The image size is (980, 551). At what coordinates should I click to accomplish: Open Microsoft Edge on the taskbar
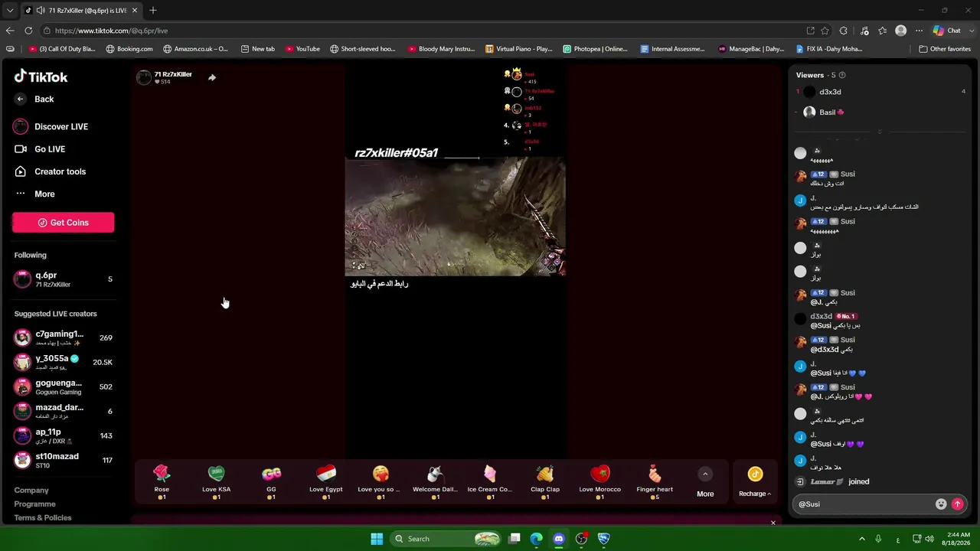click(537, 539)
